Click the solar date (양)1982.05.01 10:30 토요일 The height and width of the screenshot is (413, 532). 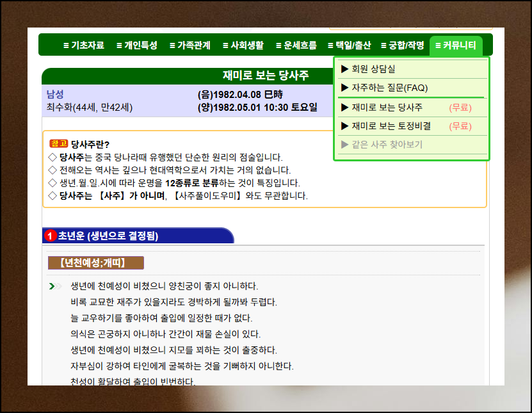click(257, 108)
